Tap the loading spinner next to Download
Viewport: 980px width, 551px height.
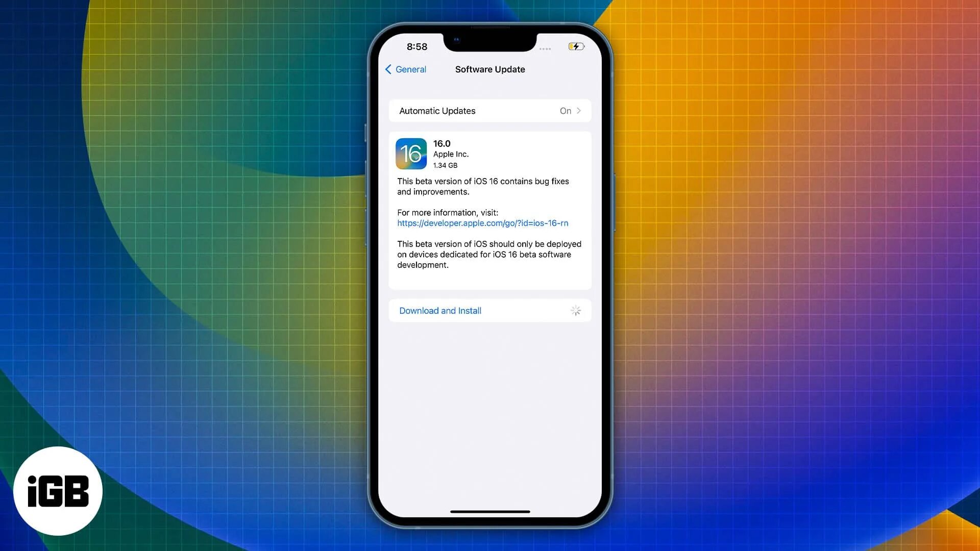pyautogui.click(x=575, y=310)
